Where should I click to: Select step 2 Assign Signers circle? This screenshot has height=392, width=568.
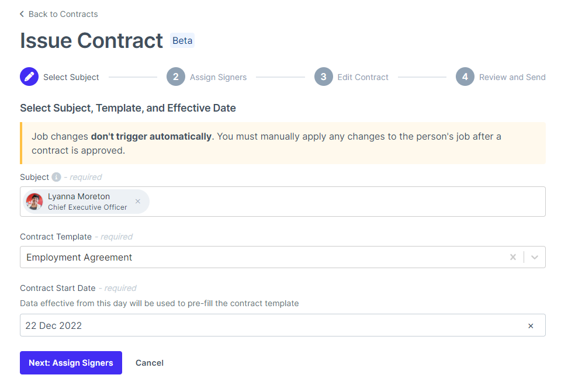point(176,77)
